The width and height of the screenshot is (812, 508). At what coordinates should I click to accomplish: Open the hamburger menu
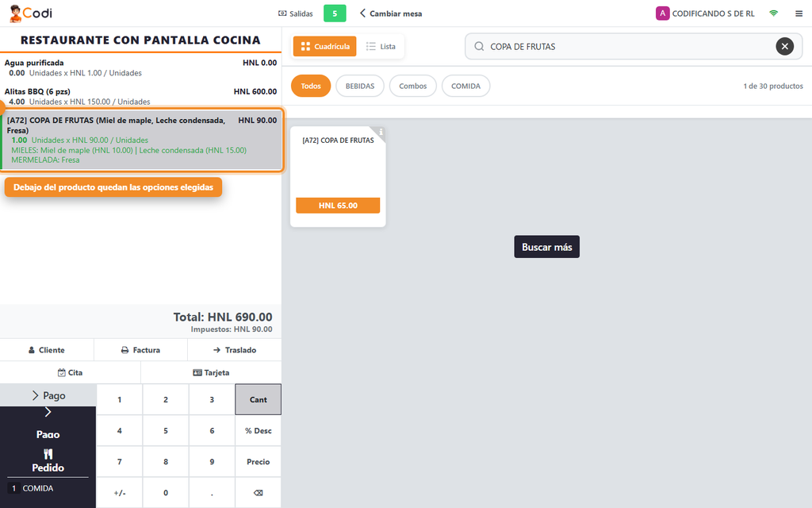799,13
